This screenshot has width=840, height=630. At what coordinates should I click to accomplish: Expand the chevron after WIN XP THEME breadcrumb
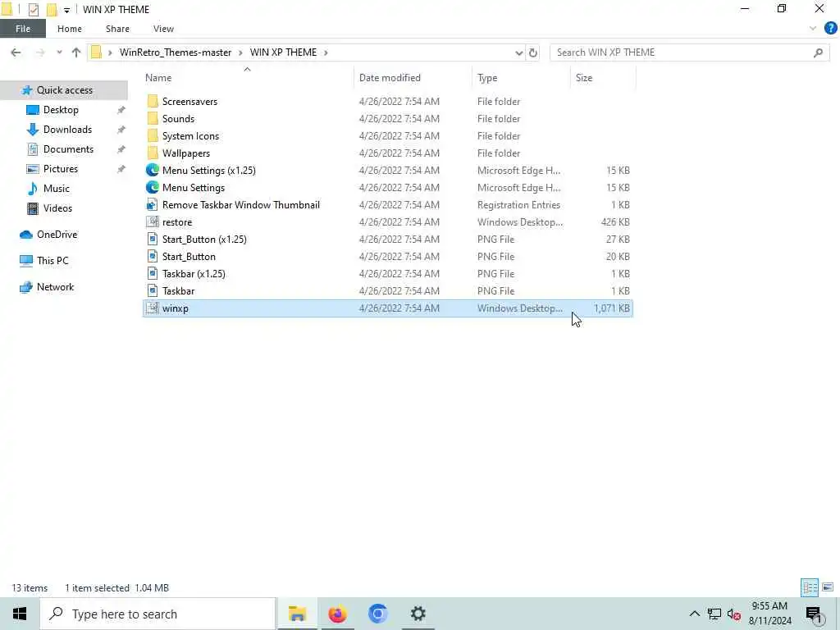(326, 52)
